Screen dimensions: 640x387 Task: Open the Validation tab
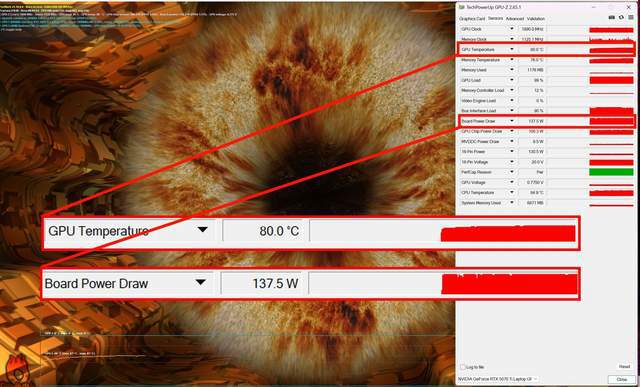tap(536, 19)
